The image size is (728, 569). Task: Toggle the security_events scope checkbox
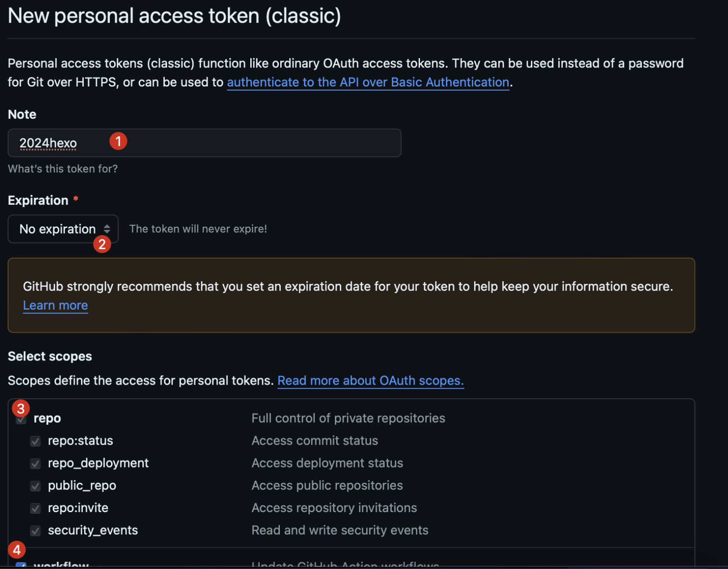(35, 530)
